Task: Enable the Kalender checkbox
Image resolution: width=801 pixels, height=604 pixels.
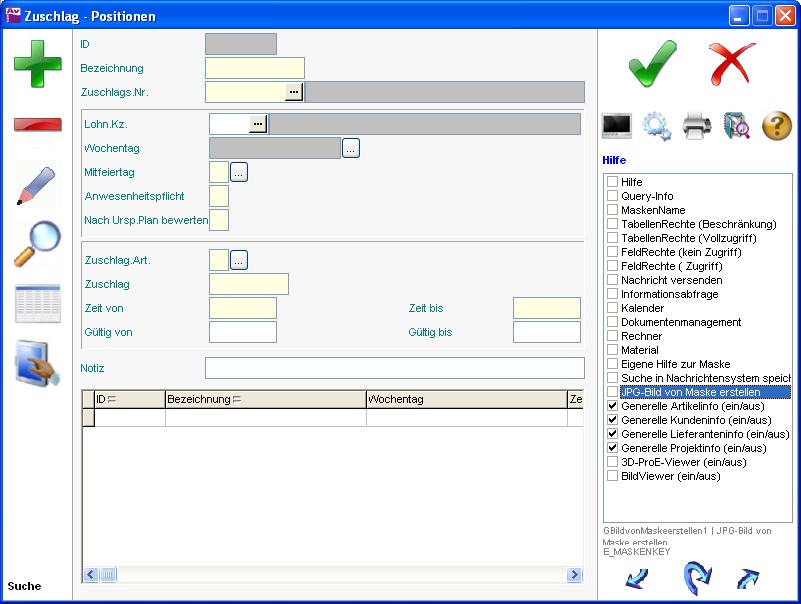Action: click(x=612, y=309)
